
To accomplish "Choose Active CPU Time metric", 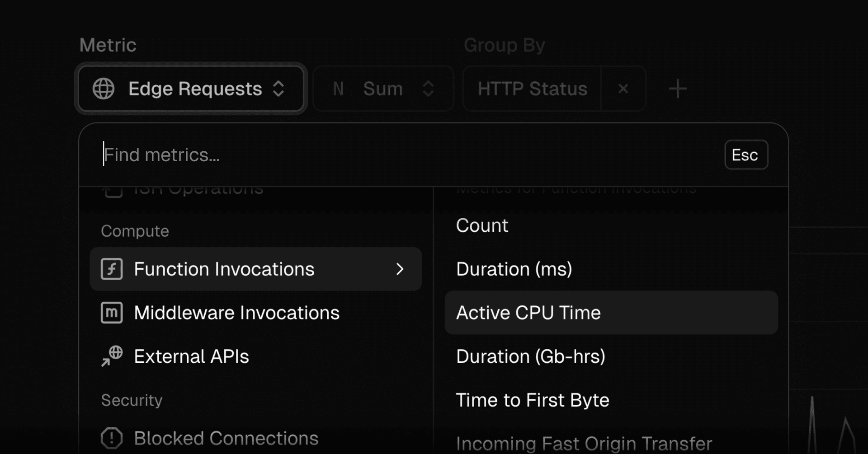I will pyautogui.click(x=528, y=313).
